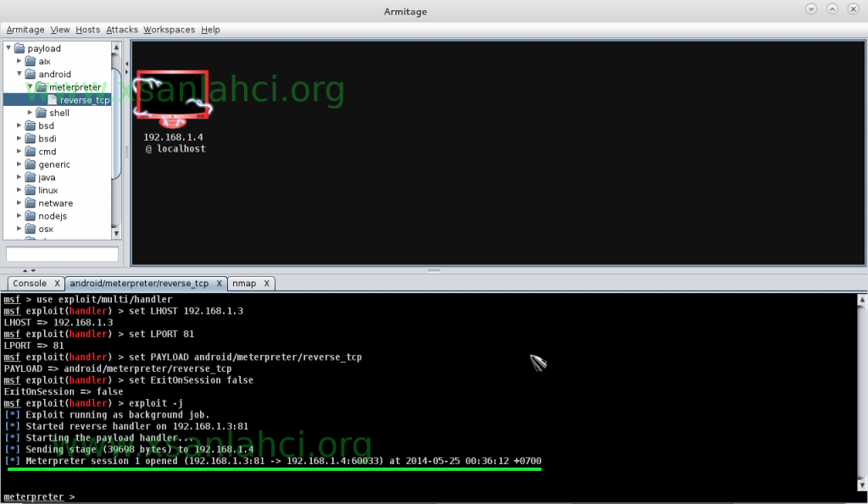Screen dimensions: 868x504
Task: Click console scrollbar up arrow
Action: (862, 300)
